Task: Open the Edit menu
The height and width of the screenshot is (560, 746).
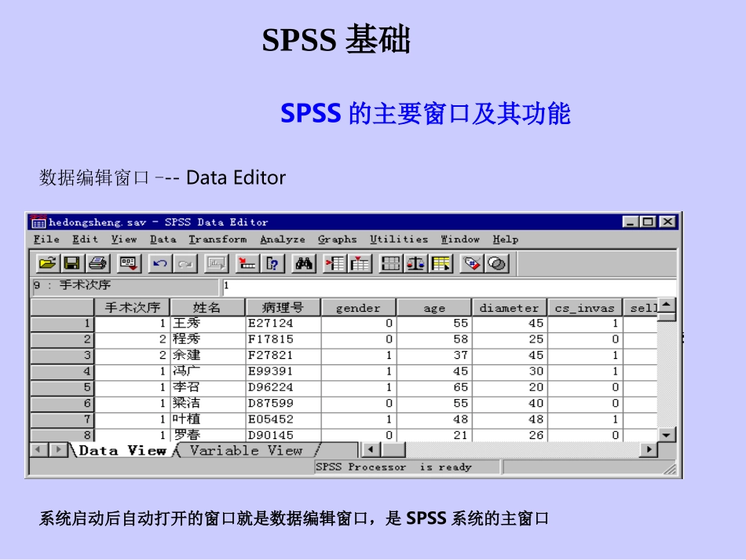Action: coord(85,240)
